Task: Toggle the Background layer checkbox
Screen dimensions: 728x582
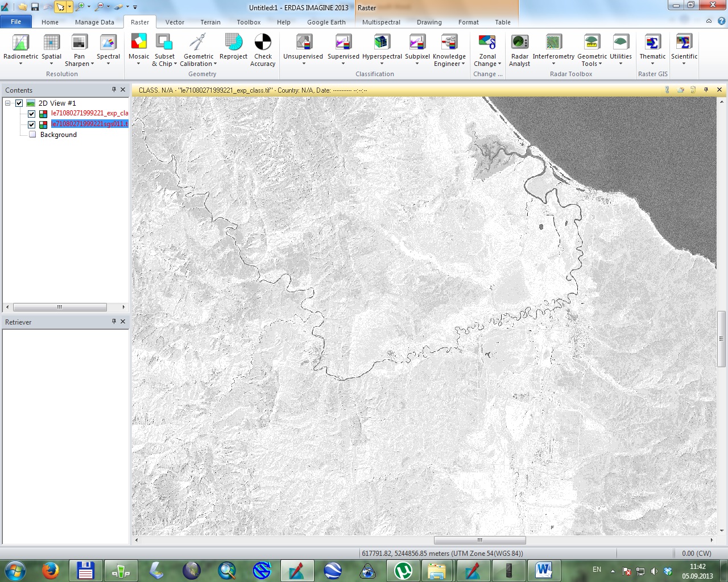Action: tap(32, 135)
